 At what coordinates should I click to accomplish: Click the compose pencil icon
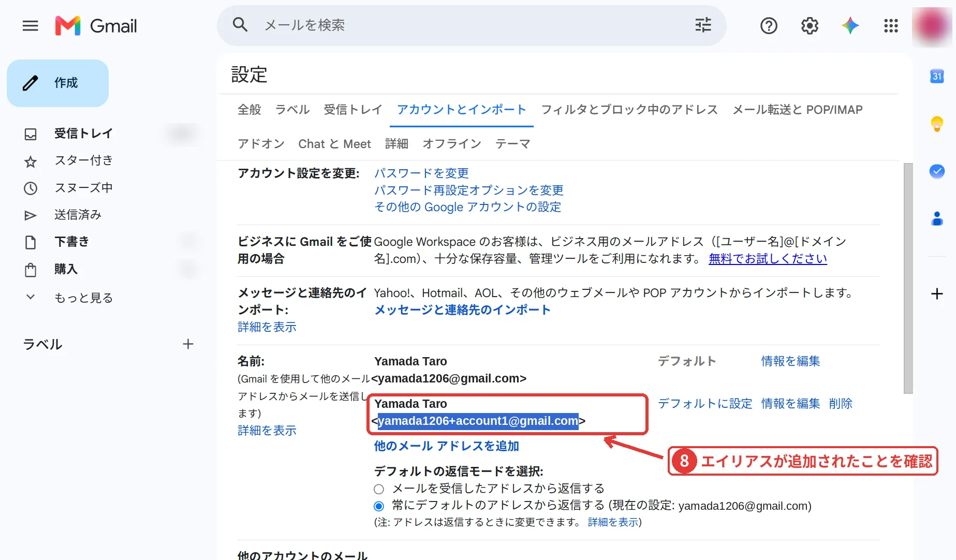click(31, 83)
